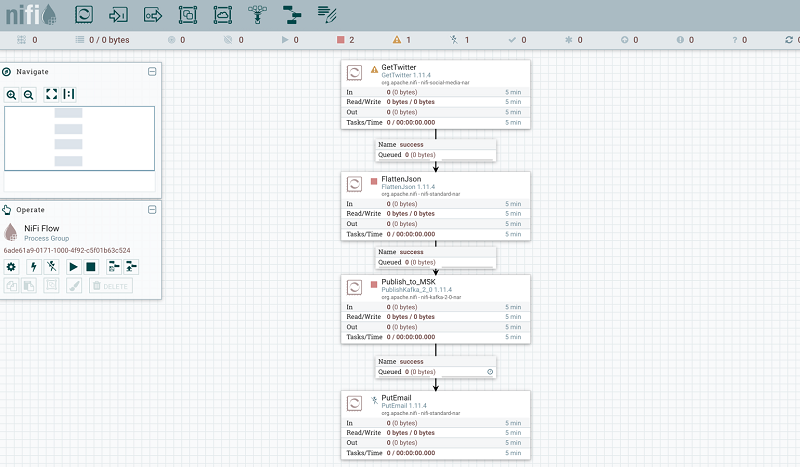Image resolution: width=800 pixels, height=467 pixels.
Task: Show actual size in Navigate panel
Action: 68,94
